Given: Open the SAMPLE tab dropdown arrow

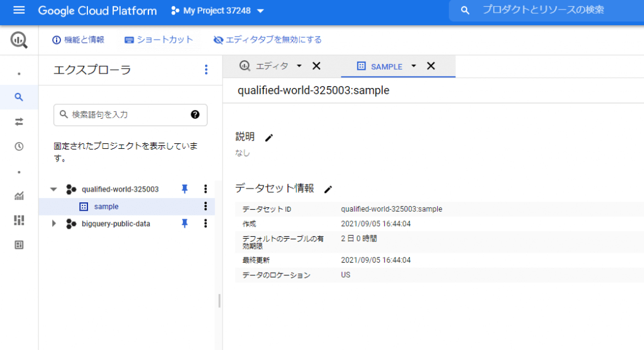Looking at the screenshot, I should (414, 66).
